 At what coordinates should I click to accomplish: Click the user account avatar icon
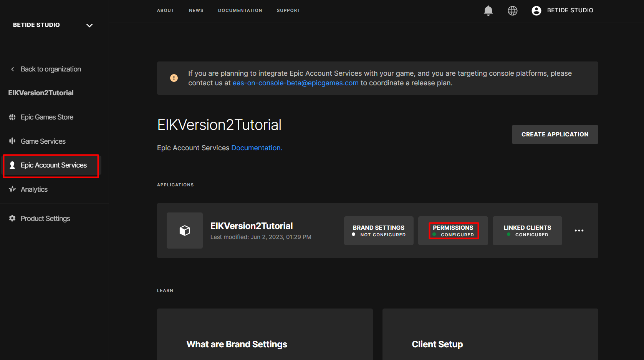point(536,11)
